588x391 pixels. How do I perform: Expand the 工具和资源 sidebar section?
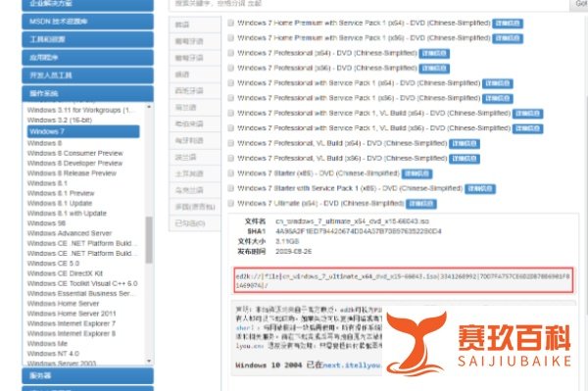(x=88, y=39)
